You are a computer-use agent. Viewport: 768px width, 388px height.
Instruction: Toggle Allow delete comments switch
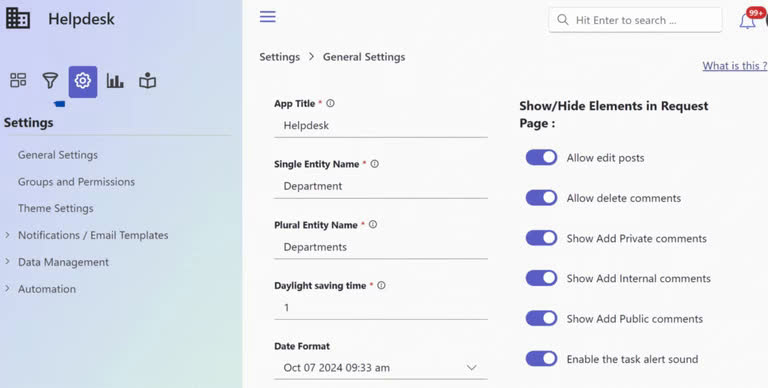(541, 198)
